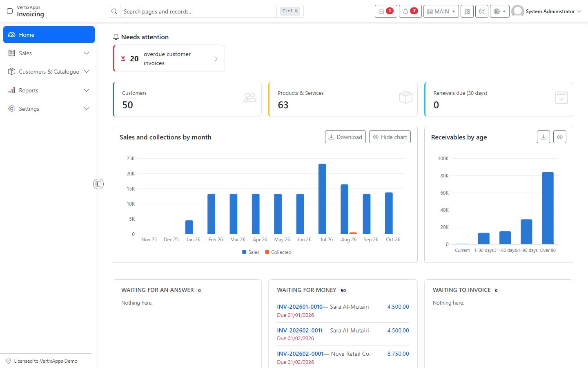The height and width of the screenshot is (368, 588).
Task: Open the tasks checklist icon with badge 1
Action: pos(386,11)
